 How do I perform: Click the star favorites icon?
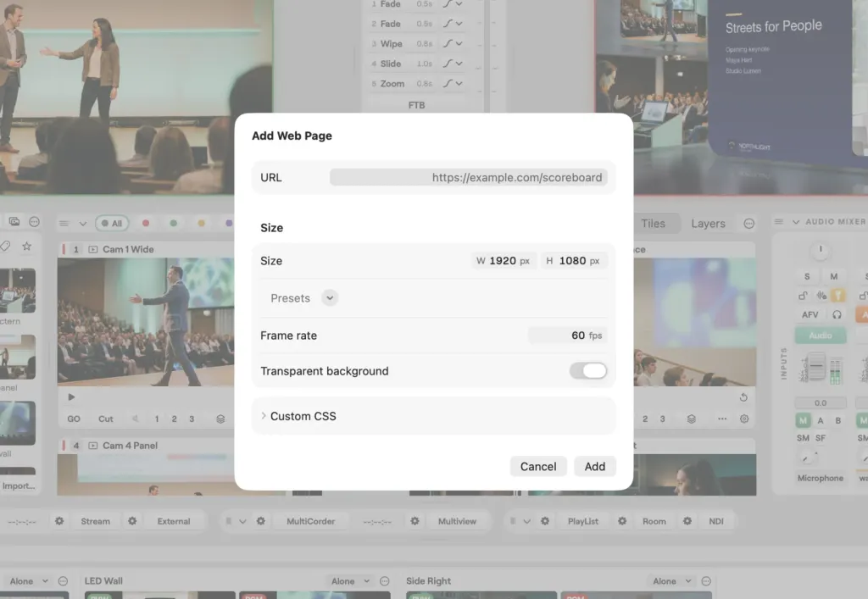tap(26, 247)
